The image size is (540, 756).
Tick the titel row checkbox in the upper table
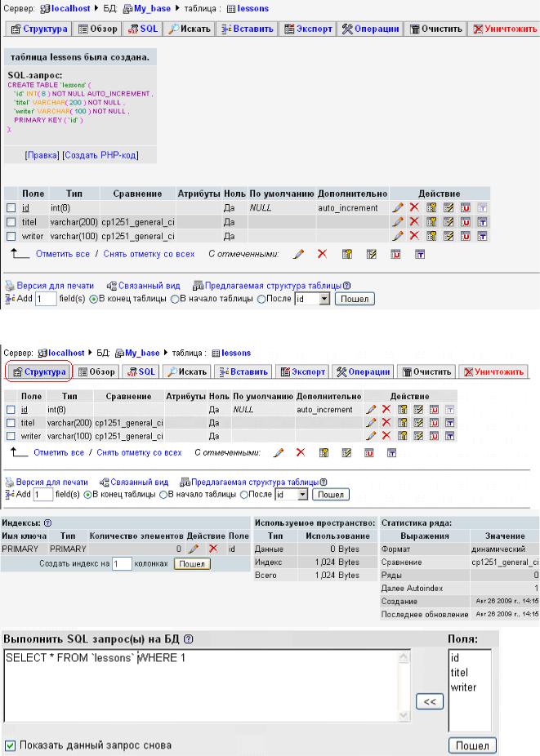coord(11,222)
